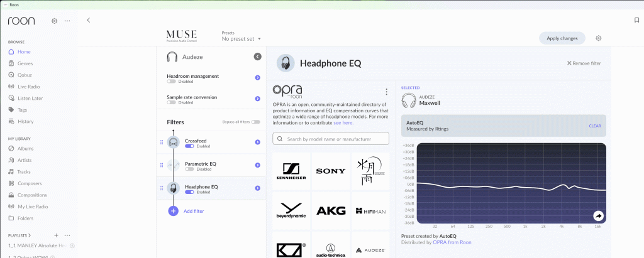Open Crossfeed filter settings arrow
This screenshot has height=258, width=644.
257,142
